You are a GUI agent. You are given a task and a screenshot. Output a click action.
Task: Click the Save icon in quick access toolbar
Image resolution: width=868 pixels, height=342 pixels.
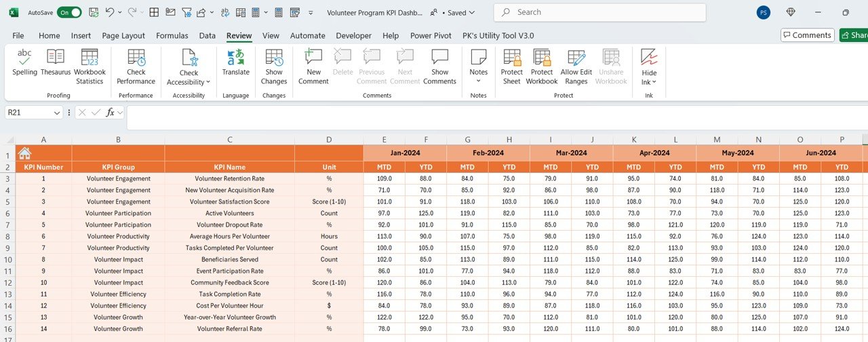coord(94,12)
